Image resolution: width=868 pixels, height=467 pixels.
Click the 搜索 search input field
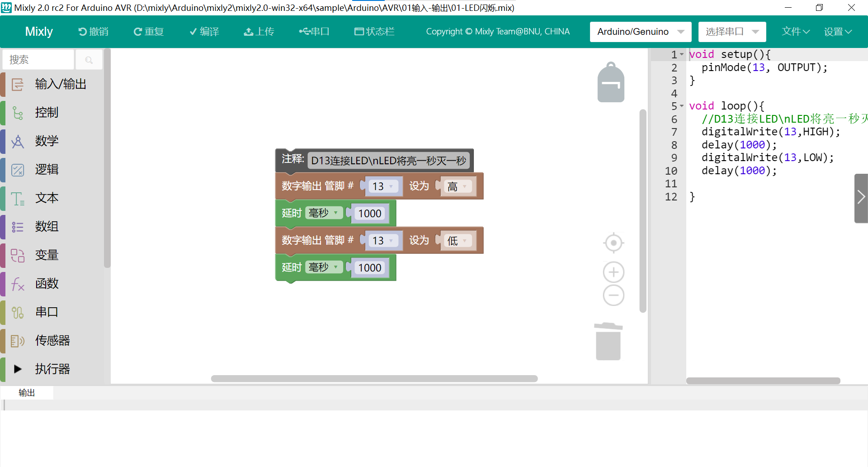[38, 60]
